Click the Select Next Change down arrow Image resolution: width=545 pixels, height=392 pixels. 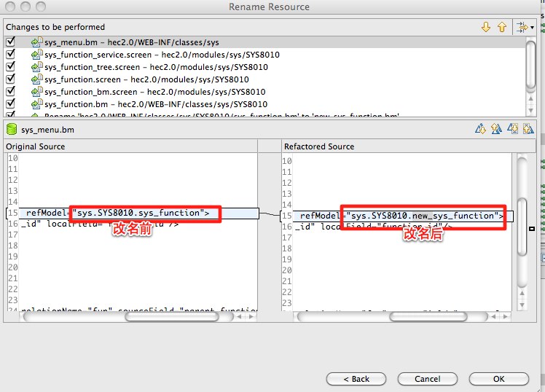tap(486, 27)
